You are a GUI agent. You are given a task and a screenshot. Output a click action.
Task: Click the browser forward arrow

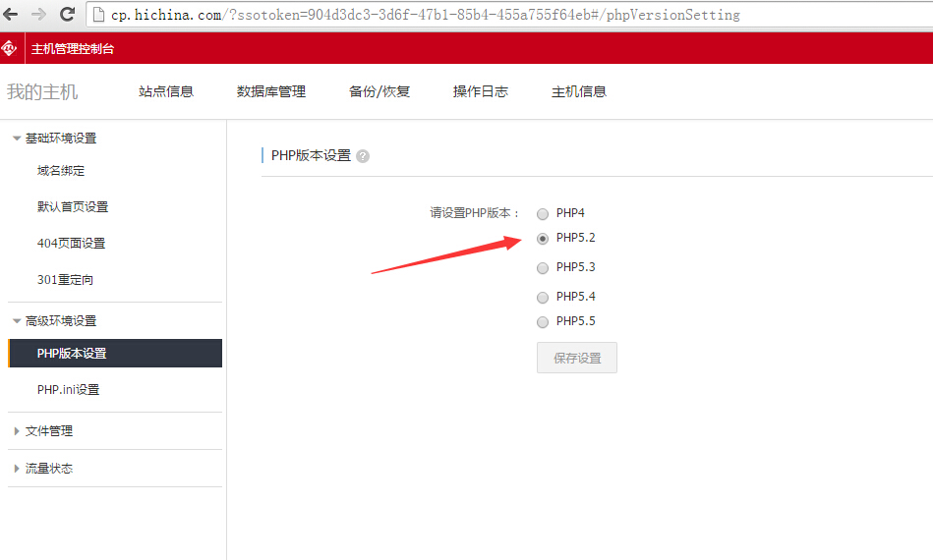(38, 15)
